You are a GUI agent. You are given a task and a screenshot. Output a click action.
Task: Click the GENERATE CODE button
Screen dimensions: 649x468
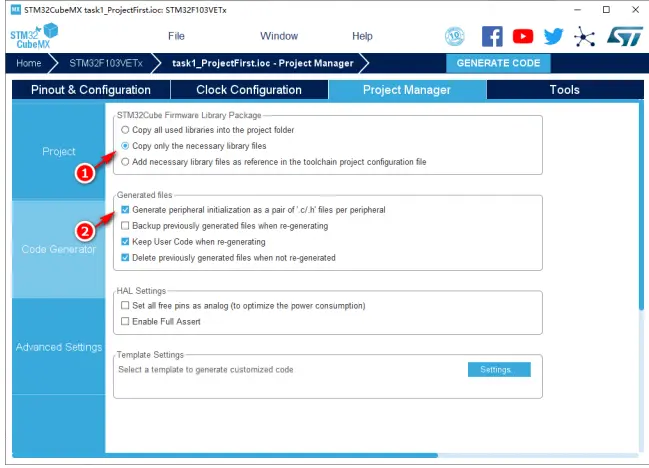(x=498, y=63)
